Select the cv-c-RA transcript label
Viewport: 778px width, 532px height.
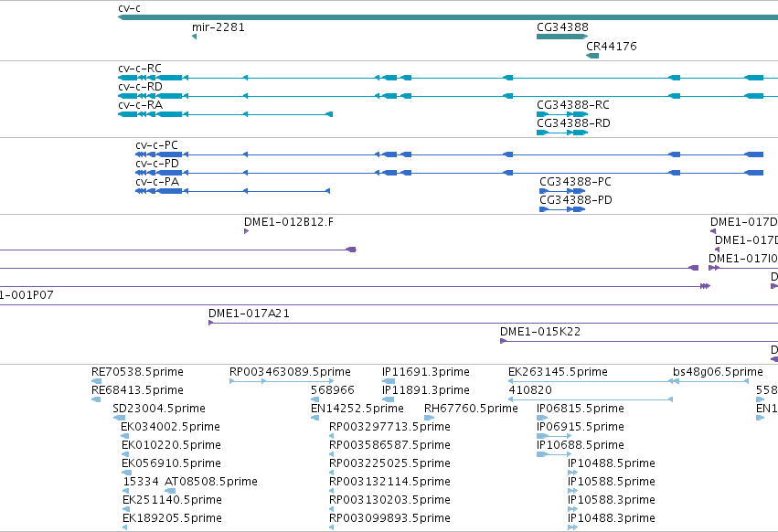[x=141, y=105]
